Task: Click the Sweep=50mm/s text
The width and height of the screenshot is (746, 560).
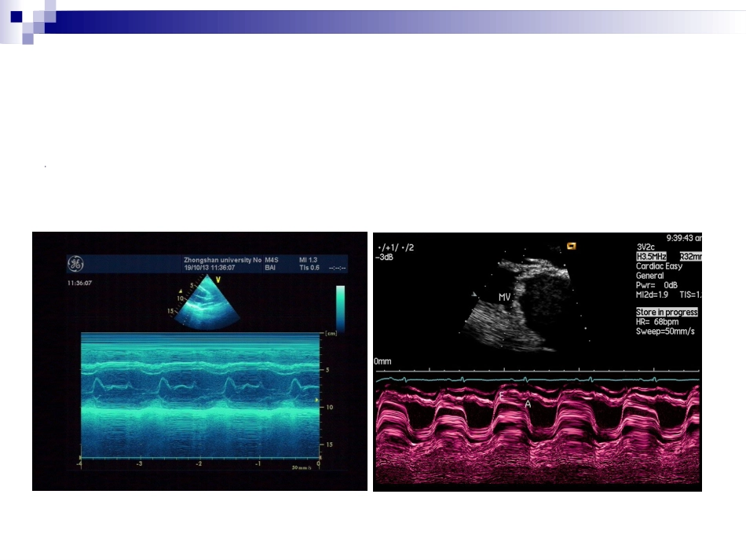Action: click(x=665, y=331)
